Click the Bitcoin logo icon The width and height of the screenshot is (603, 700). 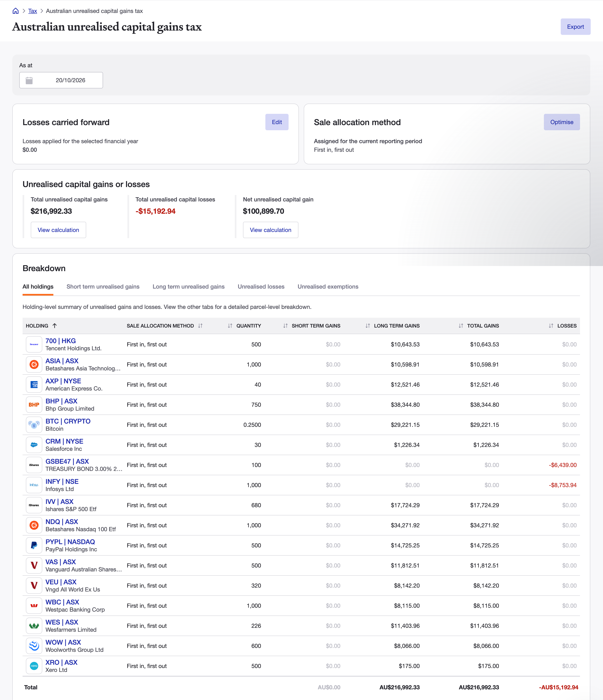pos(34,425)
